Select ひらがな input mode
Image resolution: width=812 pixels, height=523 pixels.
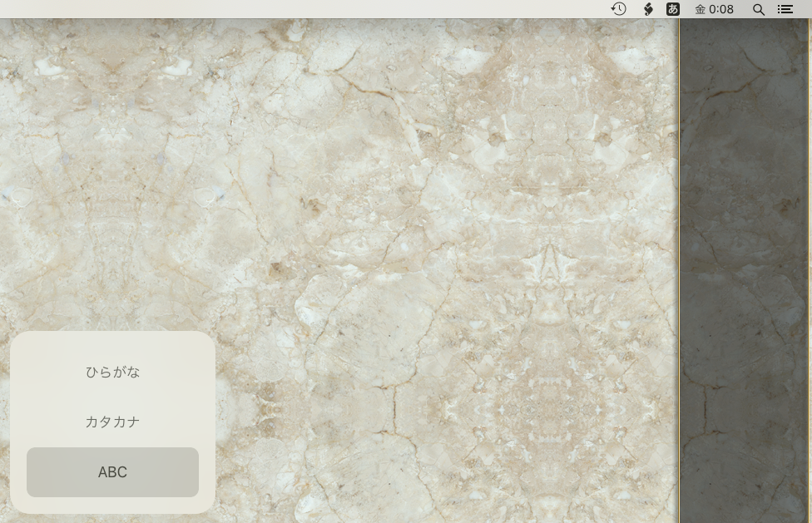point(112,372)
